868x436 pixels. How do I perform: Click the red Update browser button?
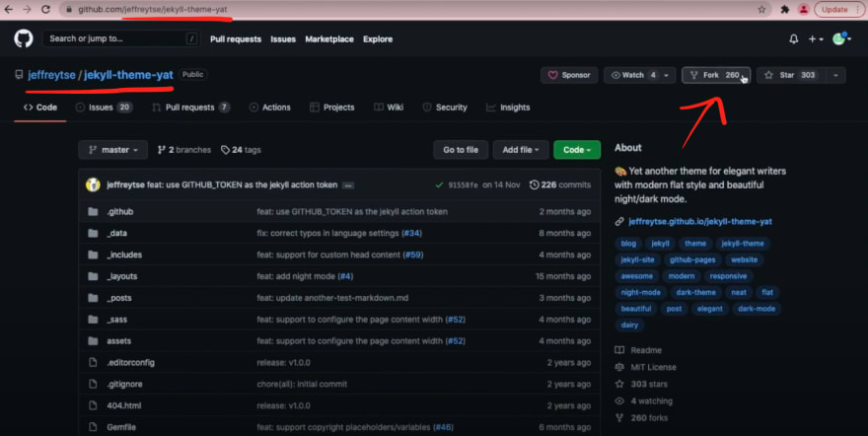[839, 10]
